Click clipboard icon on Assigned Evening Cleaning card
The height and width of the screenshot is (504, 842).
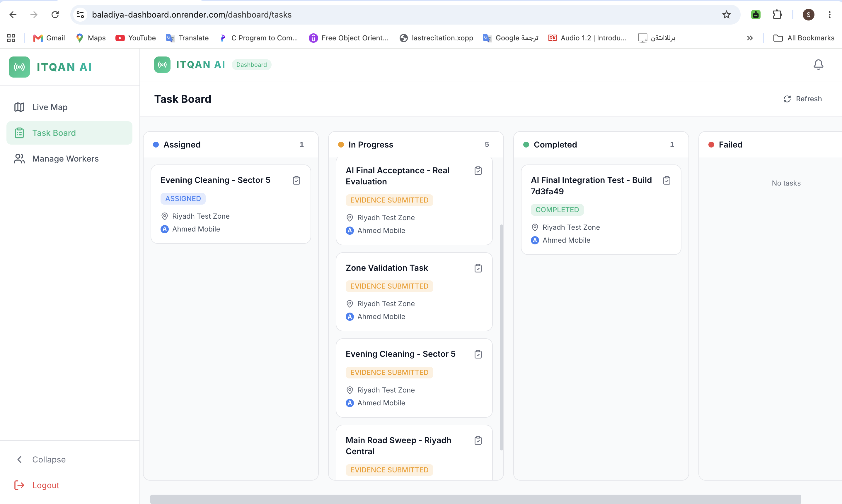pos(296,180)
